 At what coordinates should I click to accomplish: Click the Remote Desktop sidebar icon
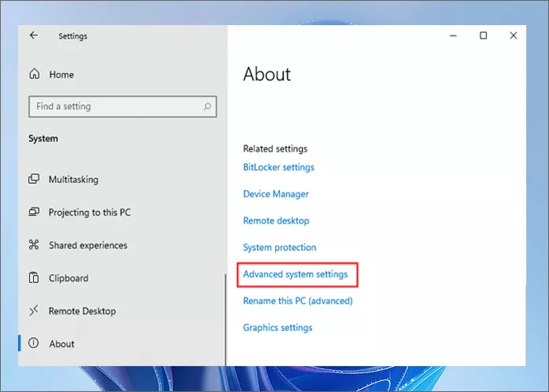coord(34,310)
